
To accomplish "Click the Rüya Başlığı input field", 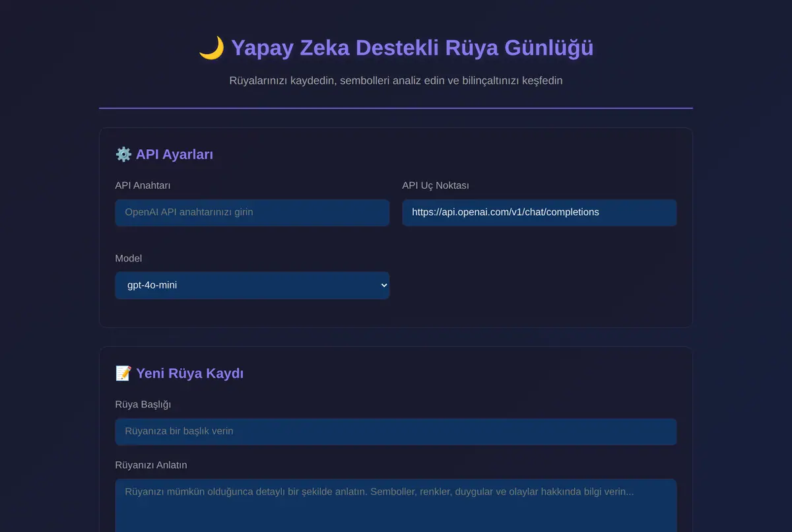I will tap(396, 432).
